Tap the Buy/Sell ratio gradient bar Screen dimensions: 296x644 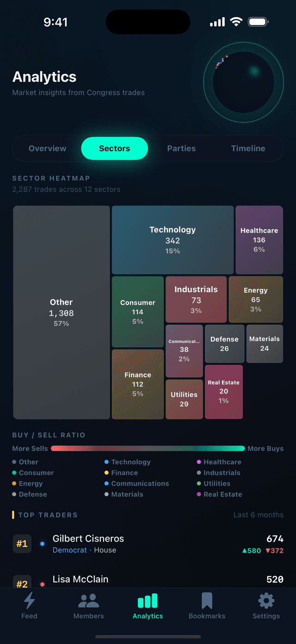coord(148,448)
